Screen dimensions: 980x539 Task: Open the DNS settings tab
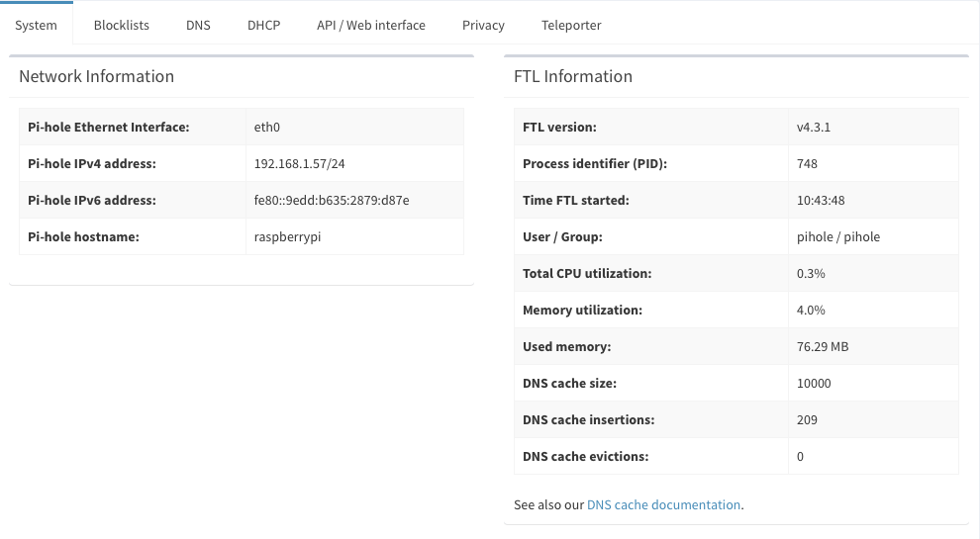pyautogui.click(x=198, y=25)
